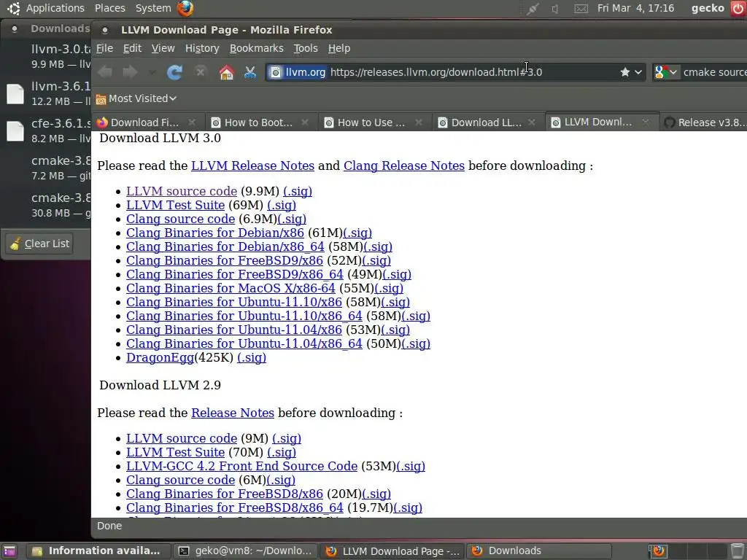Click Clang Binaries for FreeBSD8/x86 link
Screen dimensions: 747x560
[225, 494]
